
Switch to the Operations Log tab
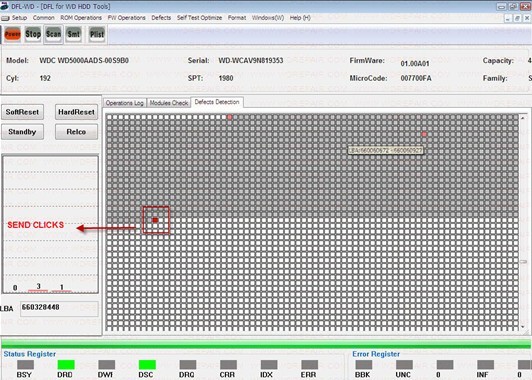[x=125, y=103]
